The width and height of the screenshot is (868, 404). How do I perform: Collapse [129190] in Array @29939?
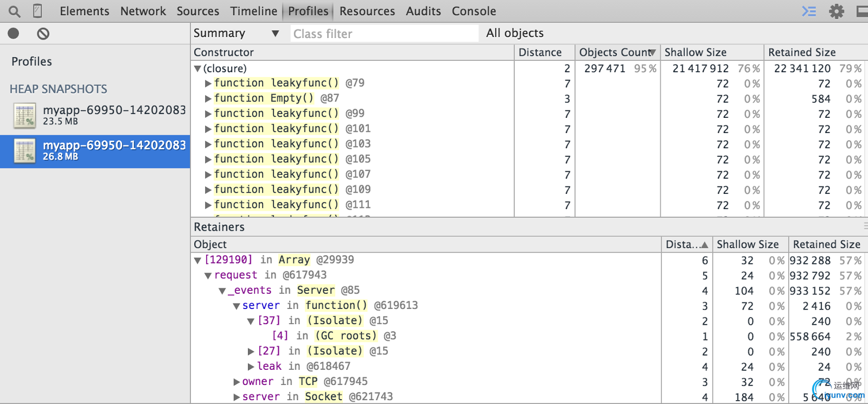coord(197,261)
